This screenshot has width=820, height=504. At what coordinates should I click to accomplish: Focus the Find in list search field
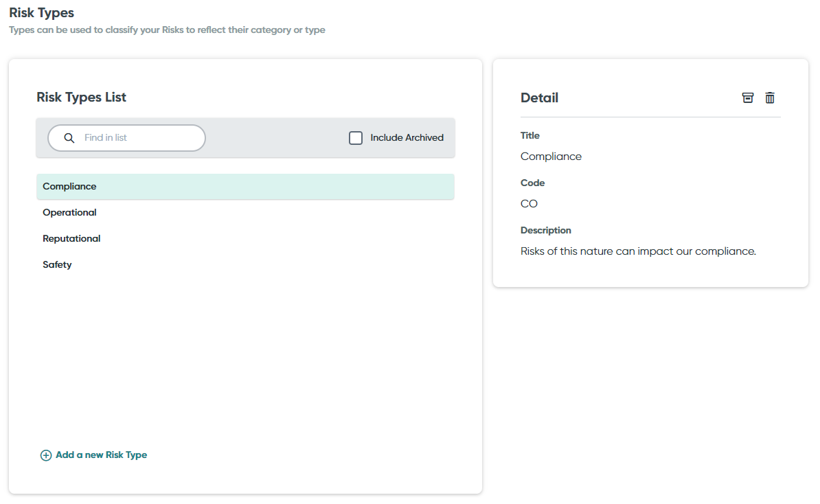(x=126, y=138)
